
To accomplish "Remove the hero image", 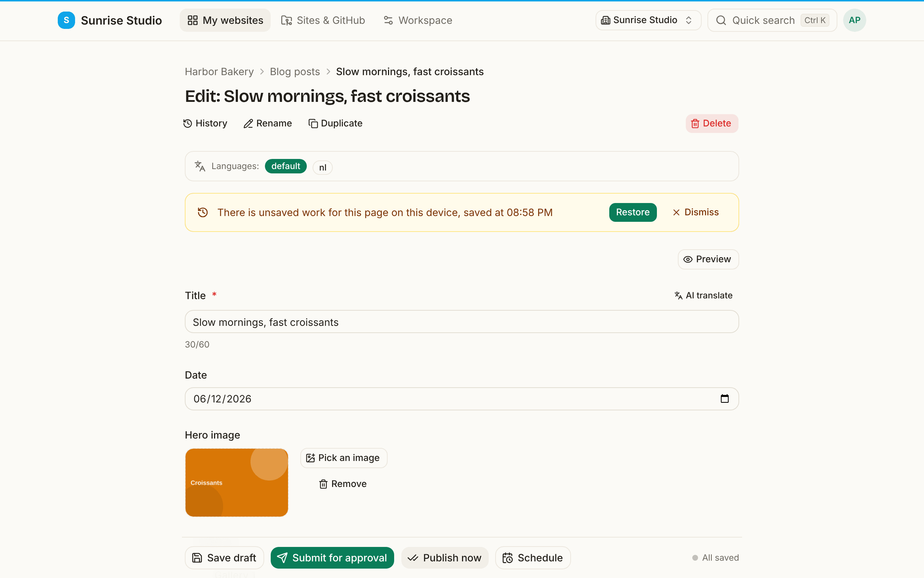I will tap(343, 484).
